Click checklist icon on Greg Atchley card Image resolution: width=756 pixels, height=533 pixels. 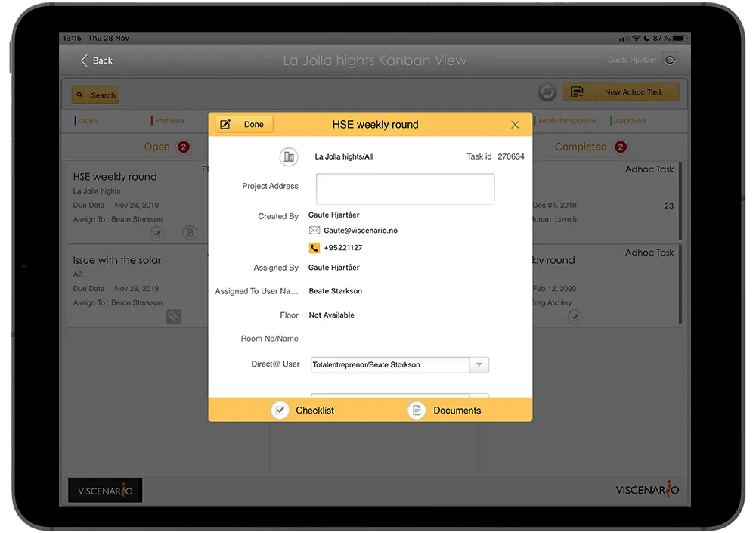pyautogui.click(x=574, y=317)
